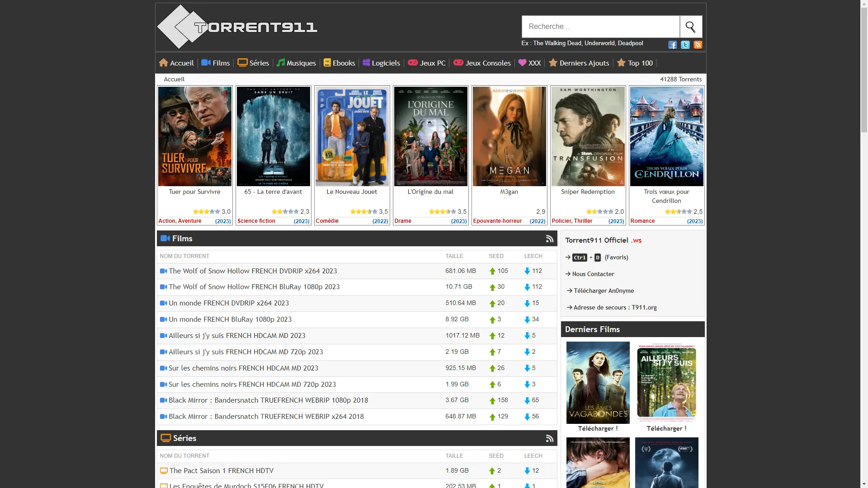This screenshot has height=488, width=868.
Task: Click the Science fiction genre label
Action: click(256, 221)
